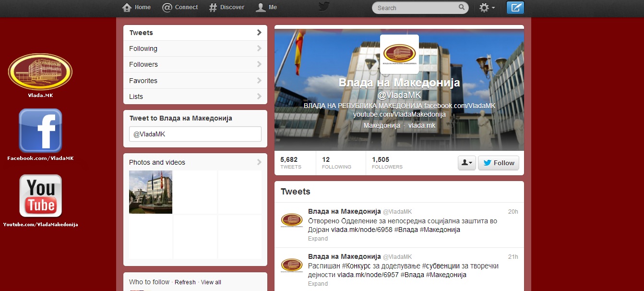
Task: Open the user actions dropdown beside Follow
Action: coord(466,163)
